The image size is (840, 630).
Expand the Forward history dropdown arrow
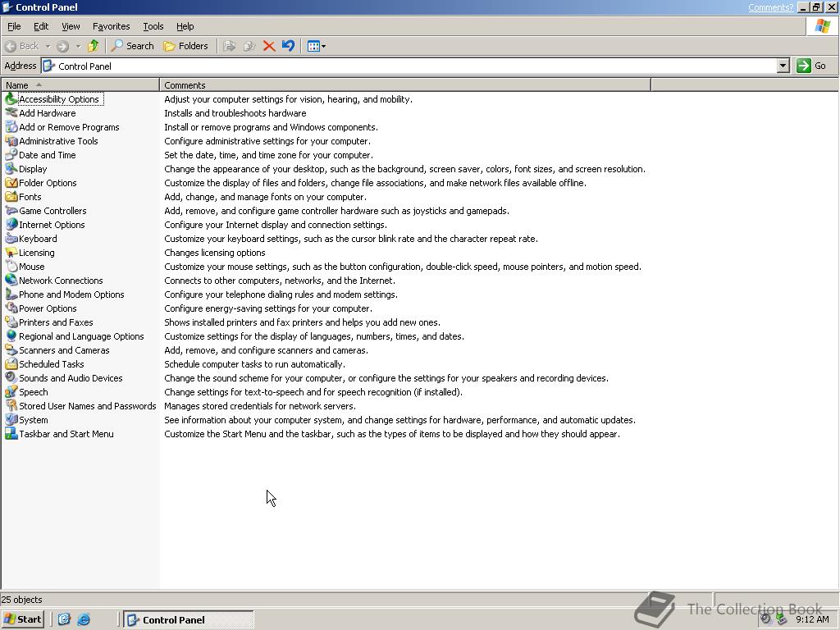pyautogui.click(x=78, y=46)
